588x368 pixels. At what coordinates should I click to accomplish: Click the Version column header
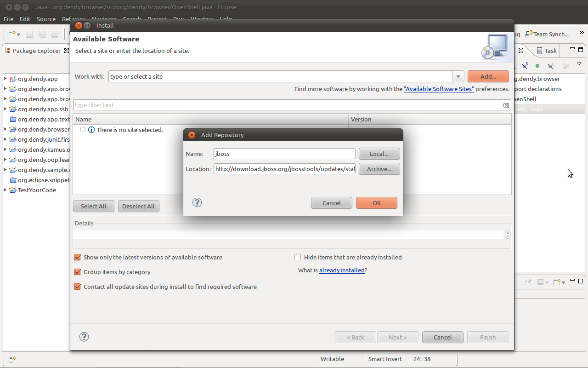click(430, 119)
